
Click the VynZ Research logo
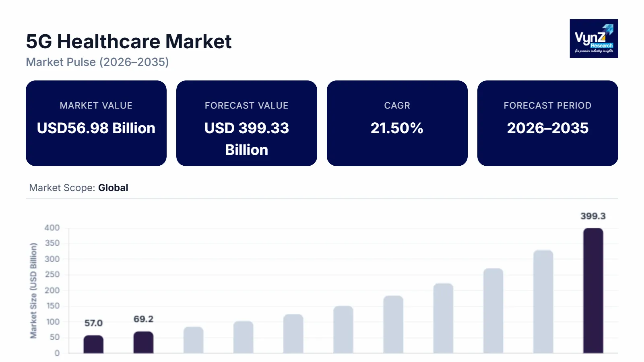[x=594, y=39]
